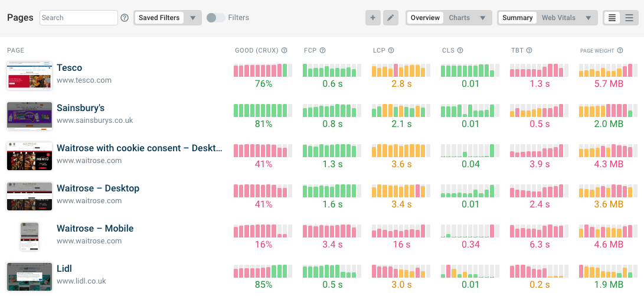The width and height of the screenshot is (644, 296).
Task: Select the Overview tab
Action: pos(425,18)
